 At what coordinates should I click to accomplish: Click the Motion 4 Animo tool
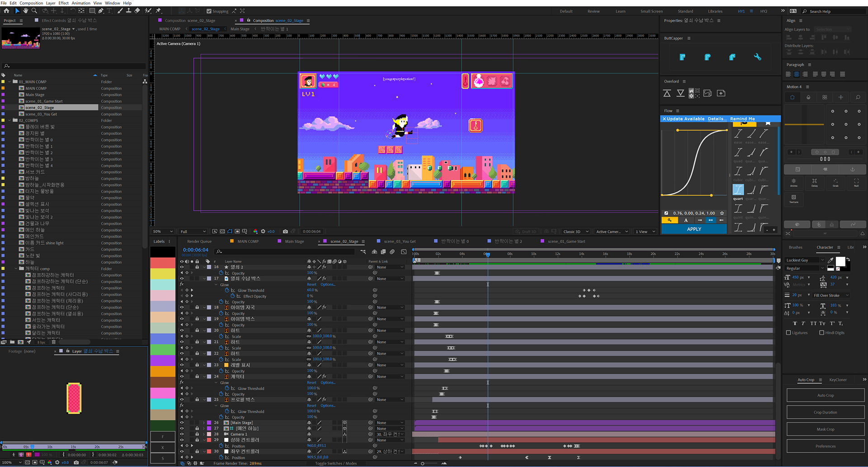(794, 182)
